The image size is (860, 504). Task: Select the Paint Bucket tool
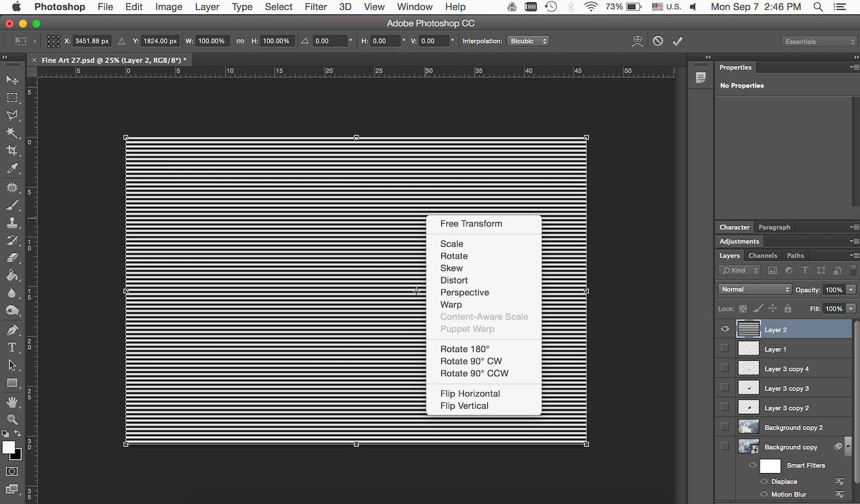click(x=12, y=276)
